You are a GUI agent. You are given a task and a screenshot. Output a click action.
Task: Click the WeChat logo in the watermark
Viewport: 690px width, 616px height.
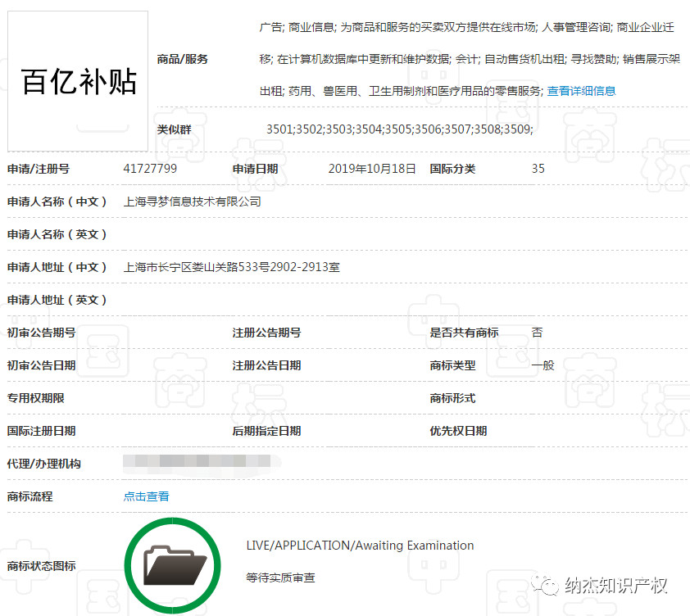(545, 585)
